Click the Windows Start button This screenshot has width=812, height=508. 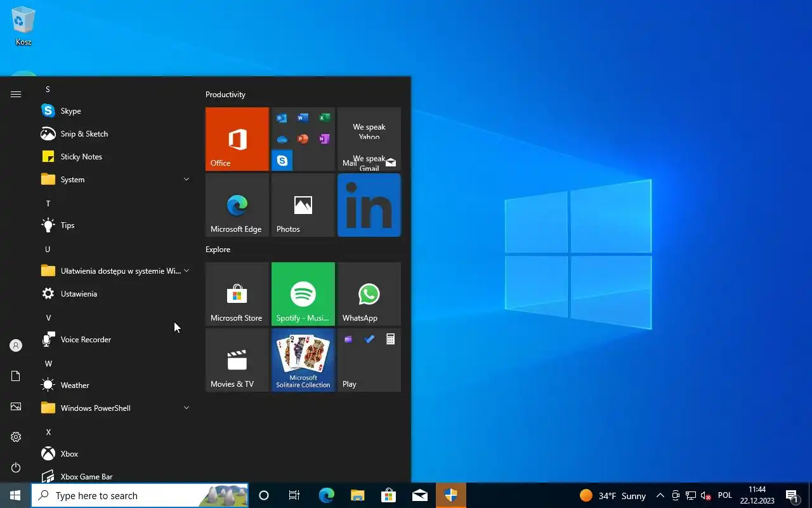[15, 495]
